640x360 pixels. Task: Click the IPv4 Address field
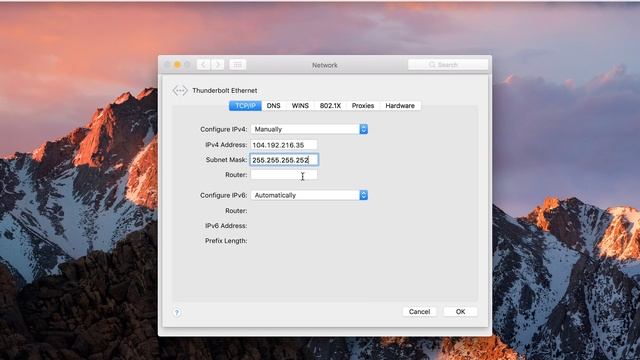(284, 145)
